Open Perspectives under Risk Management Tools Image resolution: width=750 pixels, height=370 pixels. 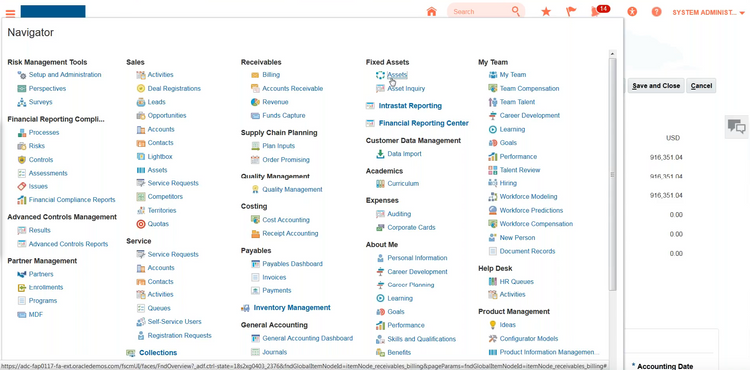[x=47, y=88]
